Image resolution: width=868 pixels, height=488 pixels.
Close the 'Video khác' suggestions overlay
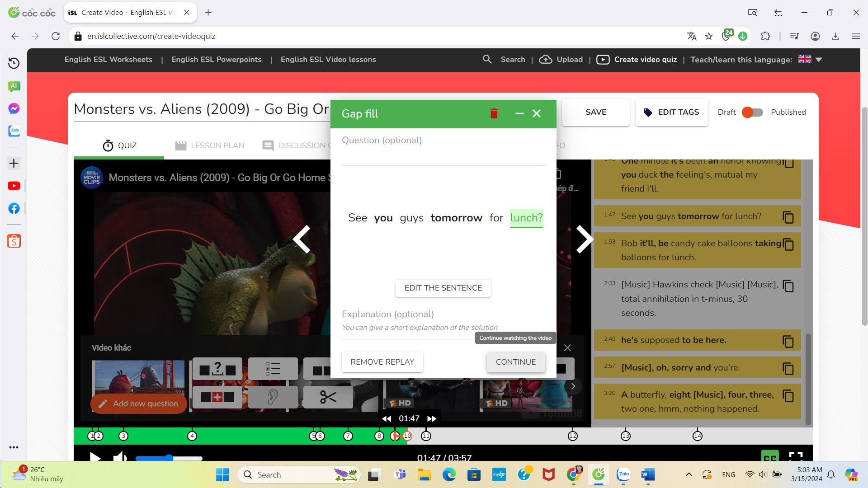567,347
